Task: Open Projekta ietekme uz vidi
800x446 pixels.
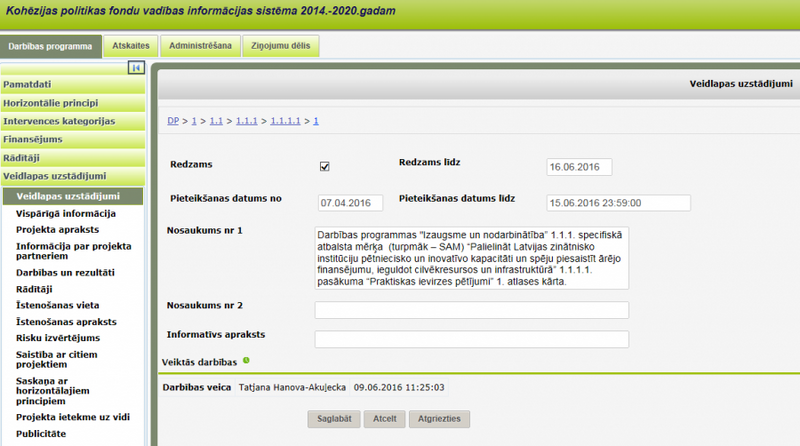Action: (x=72, y=417)
